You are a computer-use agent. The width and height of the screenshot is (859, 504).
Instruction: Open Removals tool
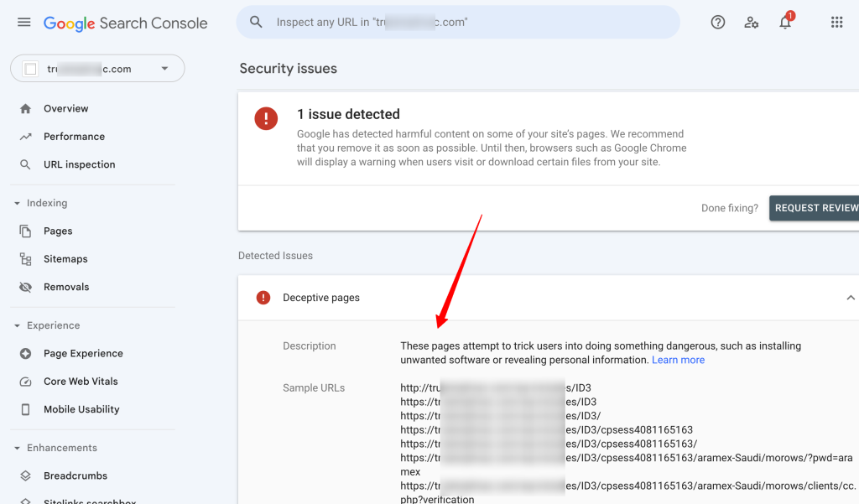click(x=66, y=287)
